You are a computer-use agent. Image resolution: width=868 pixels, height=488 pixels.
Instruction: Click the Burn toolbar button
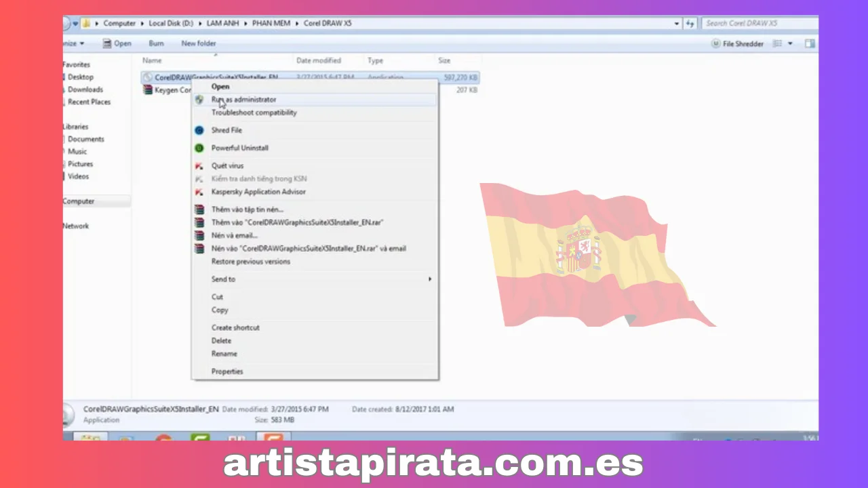(x=156, y=43)
